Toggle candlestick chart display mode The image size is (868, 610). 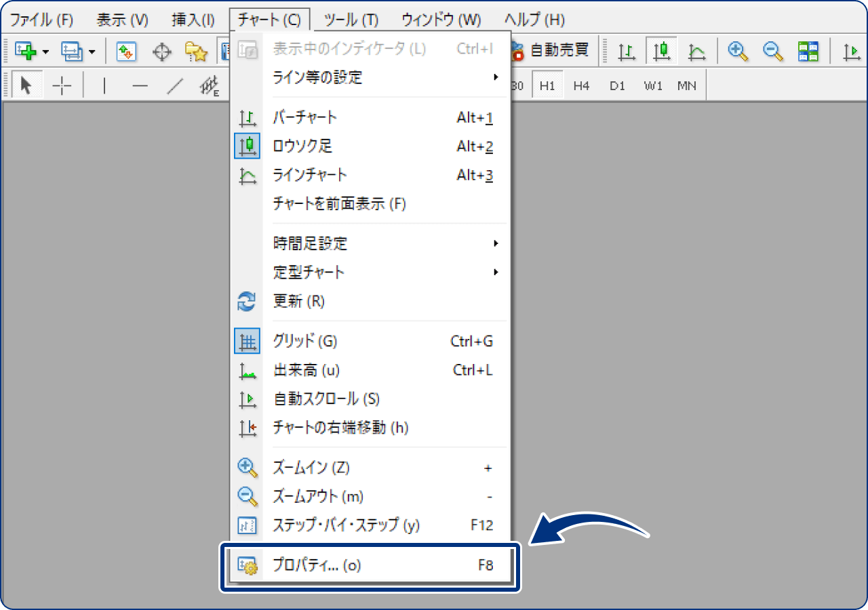point(661,51)
